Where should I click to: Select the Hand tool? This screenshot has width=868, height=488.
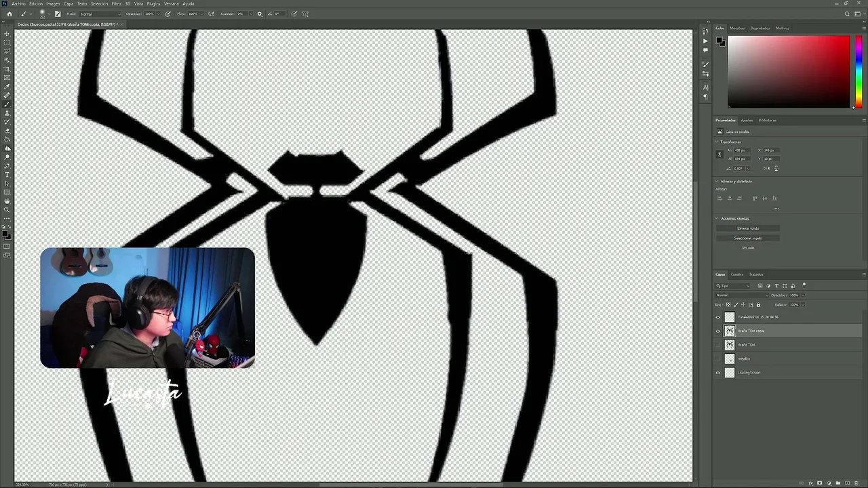coord(7,201)
